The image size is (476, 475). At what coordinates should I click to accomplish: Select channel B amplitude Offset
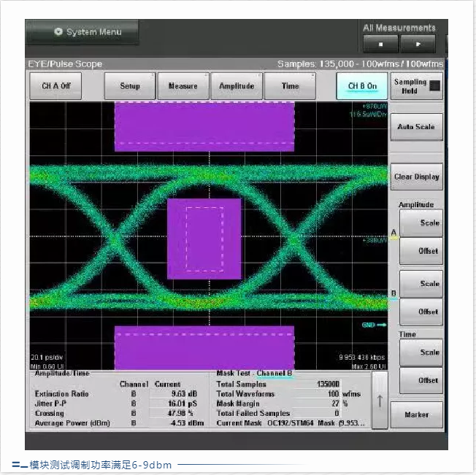coord(422,312)
